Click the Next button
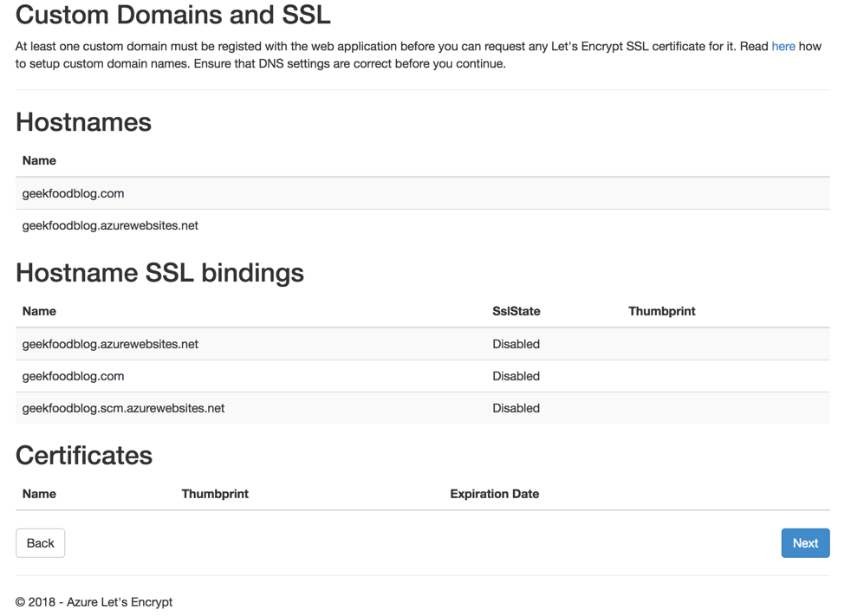 [804, 542]
